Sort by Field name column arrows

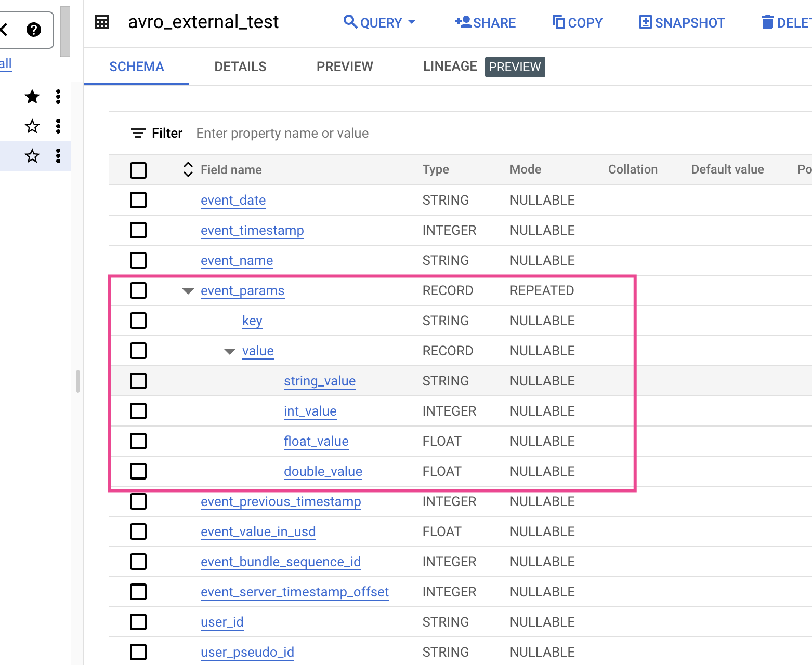point(188,169)
